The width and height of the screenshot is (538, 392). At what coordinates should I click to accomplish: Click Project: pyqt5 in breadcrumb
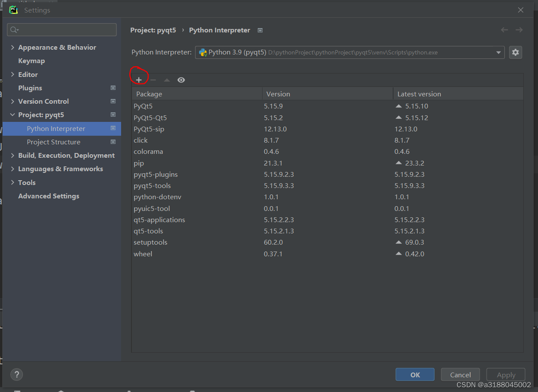pyautogui.click(x=153, y=30)
